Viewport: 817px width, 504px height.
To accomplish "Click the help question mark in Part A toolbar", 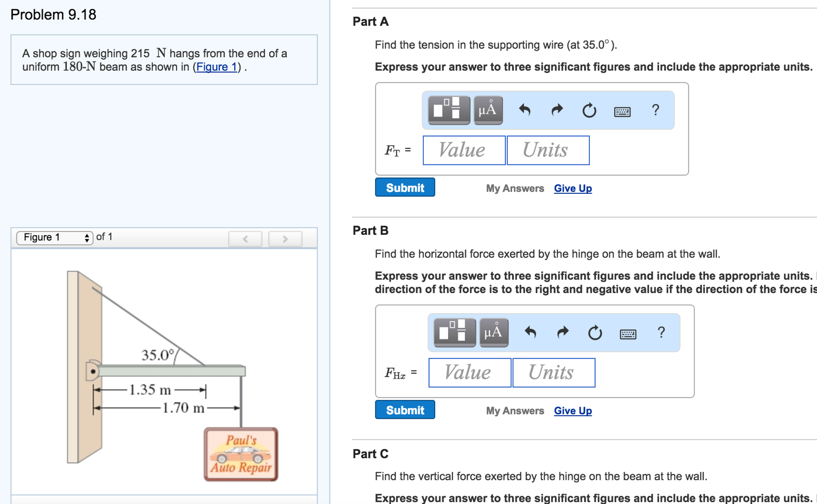I will [655, 111].
